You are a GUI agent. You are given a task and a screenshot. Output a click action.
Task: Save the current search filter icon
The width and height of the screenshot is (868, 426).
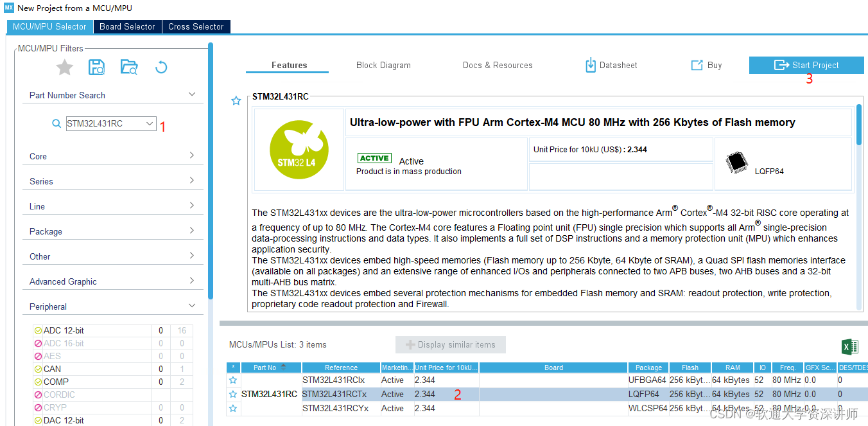(97, 67)
